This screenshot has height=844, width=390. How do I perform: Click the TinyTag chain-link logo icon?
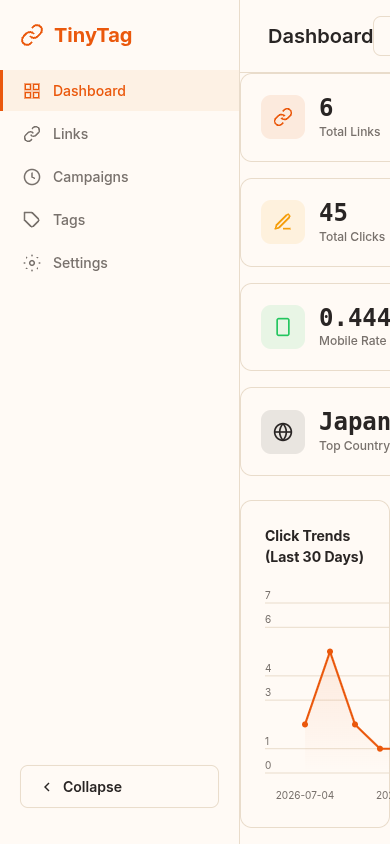tap(32, 36)
